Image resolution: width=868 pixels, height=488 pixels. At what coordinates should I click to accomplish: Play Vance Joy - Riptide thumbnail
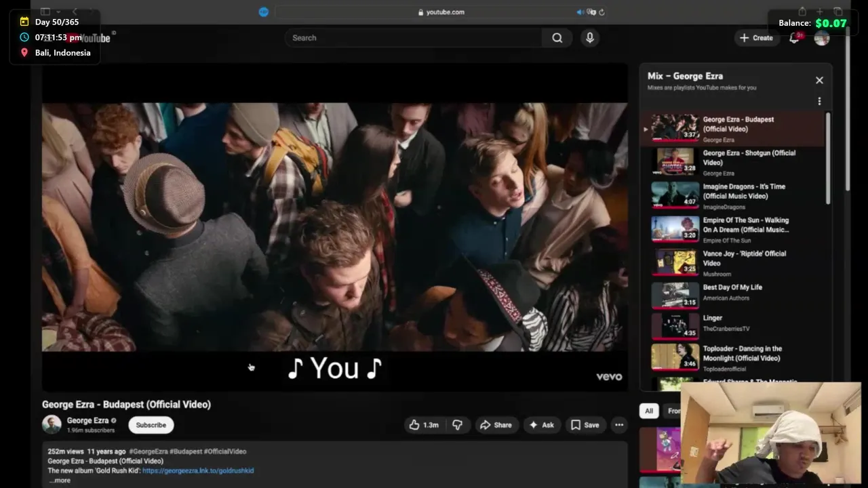tap(675, 263)
